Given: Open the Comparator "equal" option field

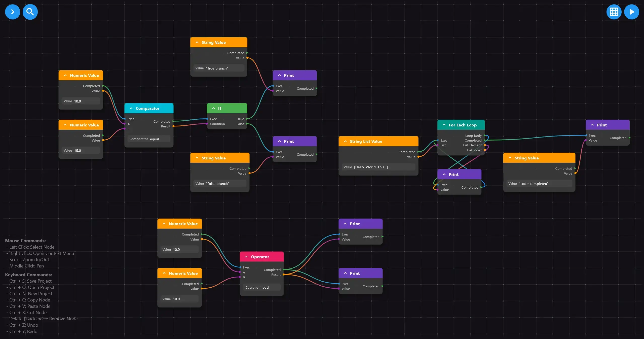Looking at the screenshot, I should pos(149,139).
